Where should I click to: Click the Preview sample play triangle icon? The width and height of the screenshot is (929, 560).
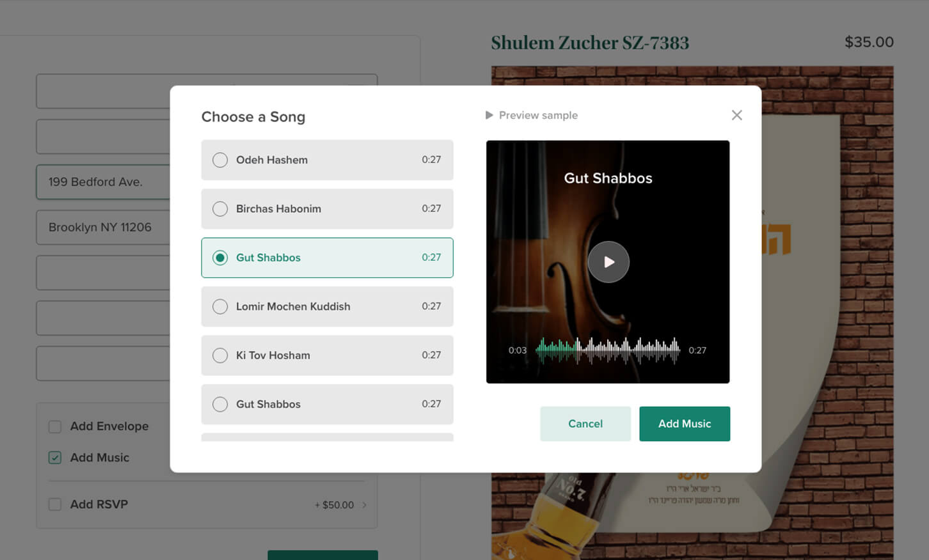(x=489, y=115)
